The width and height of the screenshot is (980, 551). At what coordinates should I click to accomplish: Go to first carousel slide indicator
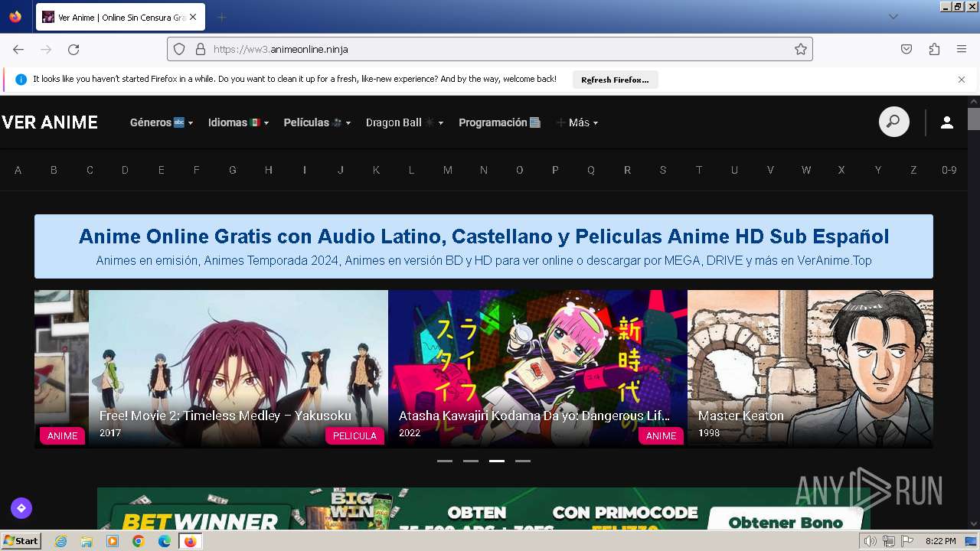coord(445,461)
